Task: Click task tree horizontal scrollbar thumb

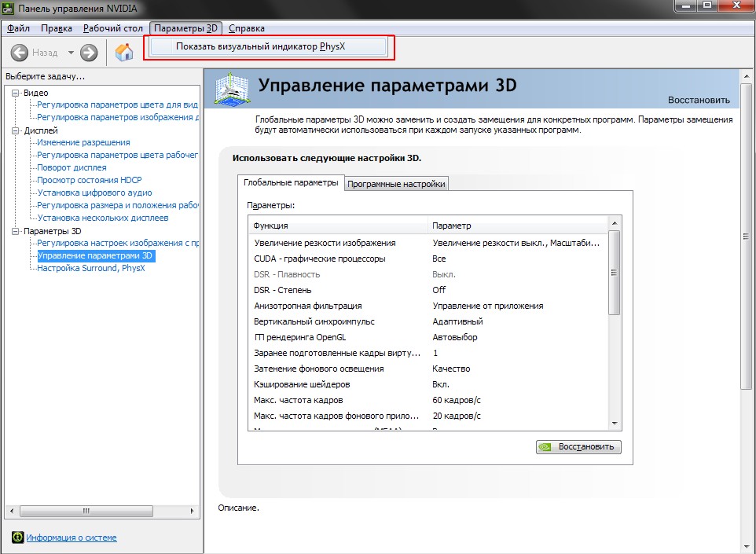Action: point(86,511)
